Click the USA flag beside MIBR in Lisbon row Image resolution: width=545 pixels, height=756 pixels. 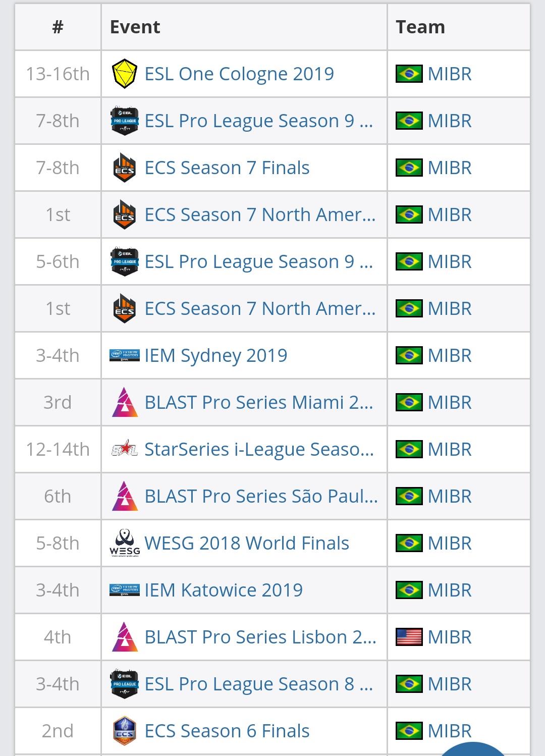409,637
